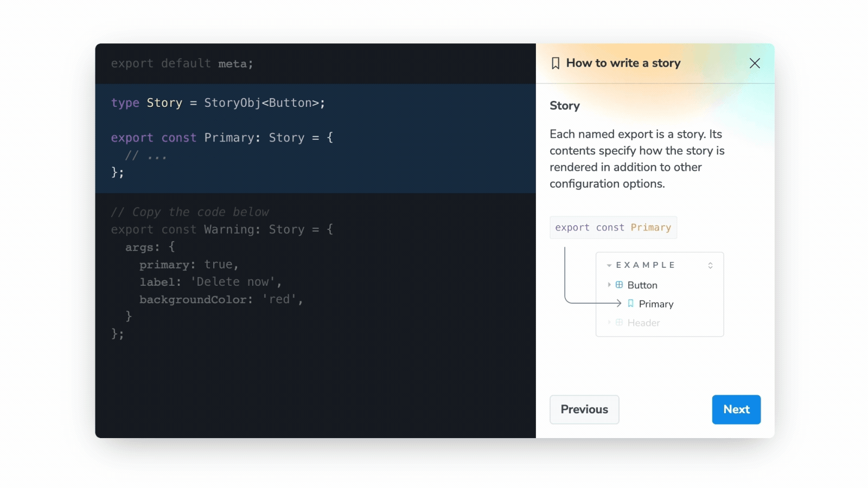Click the sort chevrons beside EXAMPLE
This screenshot has width=868, height=488.
click(710, 265)
